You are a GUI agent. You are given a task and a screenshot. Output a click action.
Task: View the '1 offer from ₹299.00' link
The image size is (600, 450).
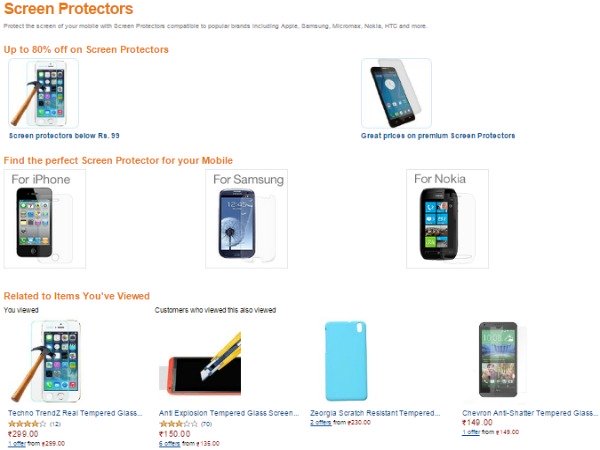[17, 443]
